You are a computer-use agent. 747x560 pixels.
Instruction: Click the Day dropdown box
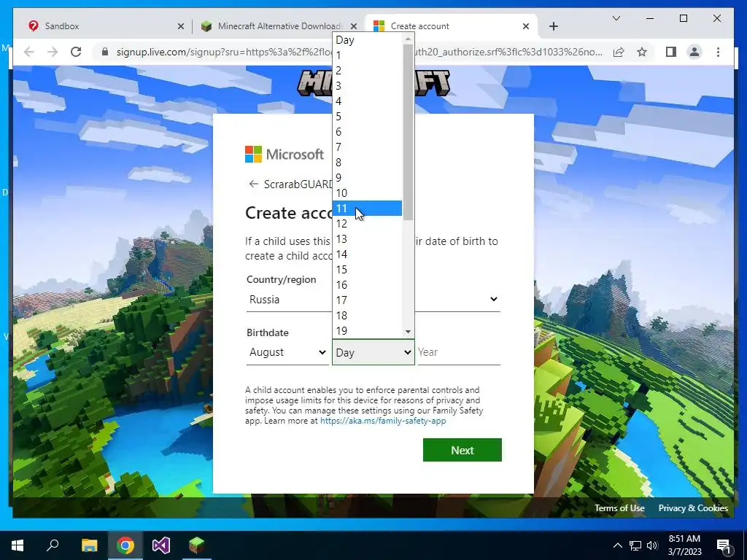tap(373, 352)
